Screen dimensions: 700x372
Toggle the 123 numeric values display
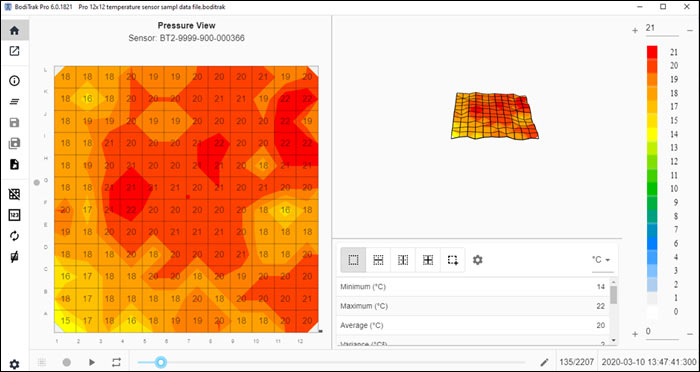[x=15, y=215]
